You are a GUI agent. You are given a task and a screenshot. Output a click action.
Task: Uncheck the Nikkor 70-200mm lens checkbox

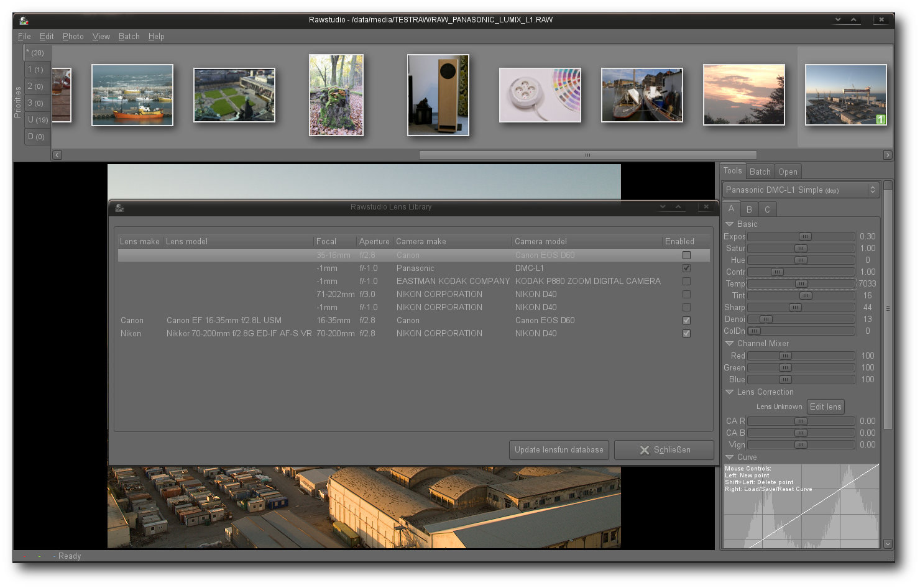point(686,333)
